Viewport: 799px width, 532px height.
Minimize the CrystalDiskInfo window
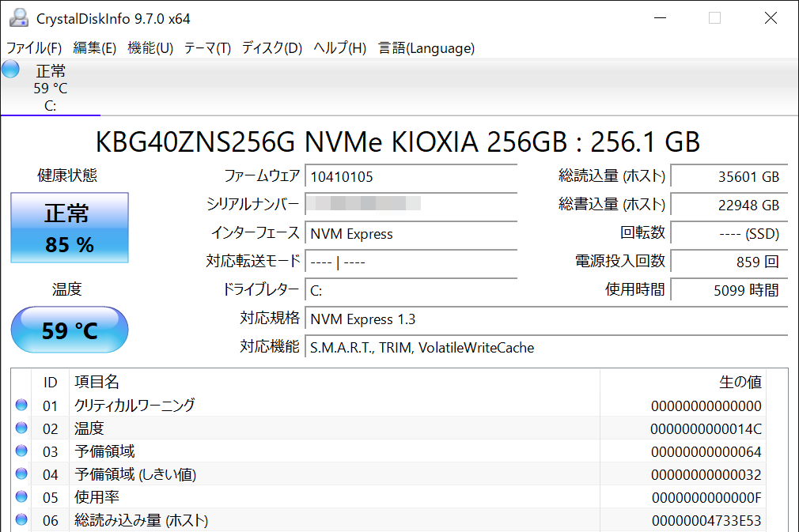coord(661,18)
